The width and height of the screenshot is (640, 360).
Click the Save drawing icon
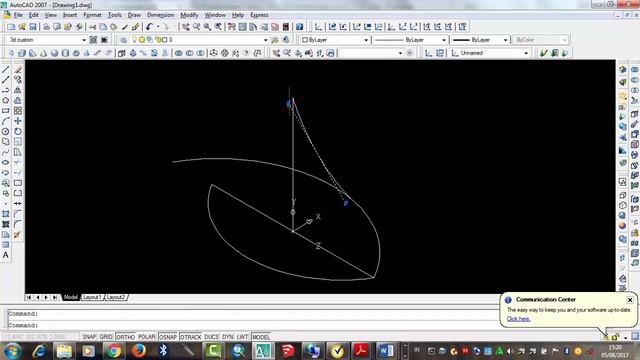[33, 27]
